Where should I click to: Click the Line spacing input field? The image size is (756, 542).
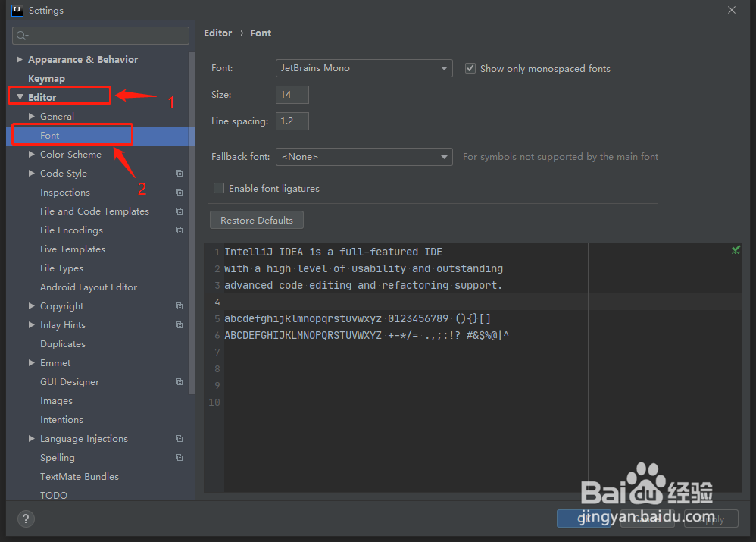click(292, 121)
